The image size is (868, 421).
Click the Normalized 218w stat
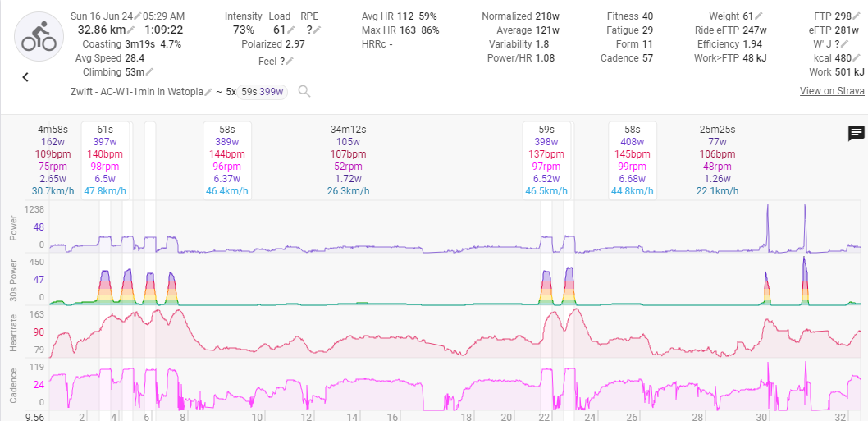[x=520, y=16]
